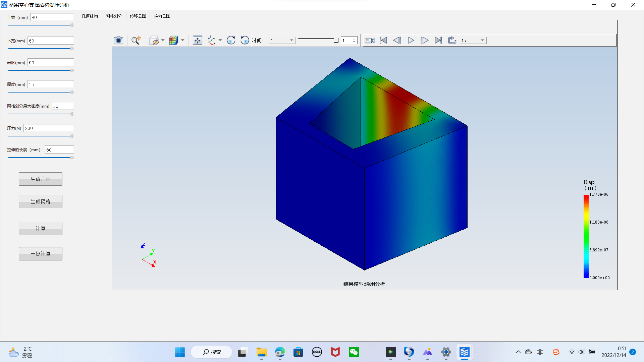Viewport: 644px width, 362px height.
Task: Open WeChat from the taskbar
Action: 354,352
